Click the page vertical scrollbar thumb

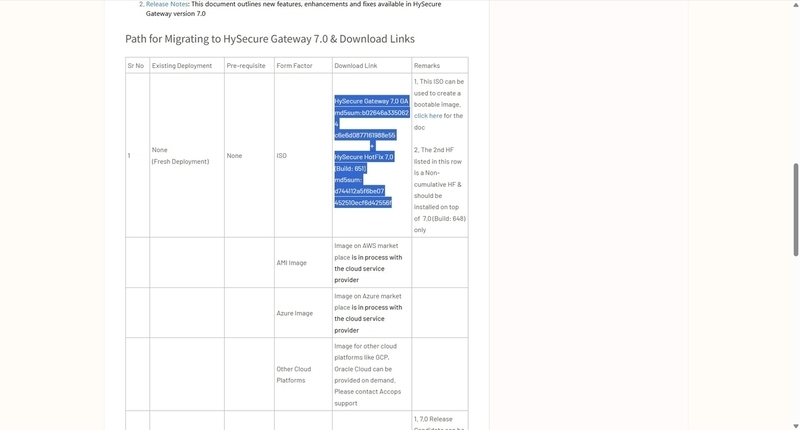pyautogui.click(x=795, y=210)
